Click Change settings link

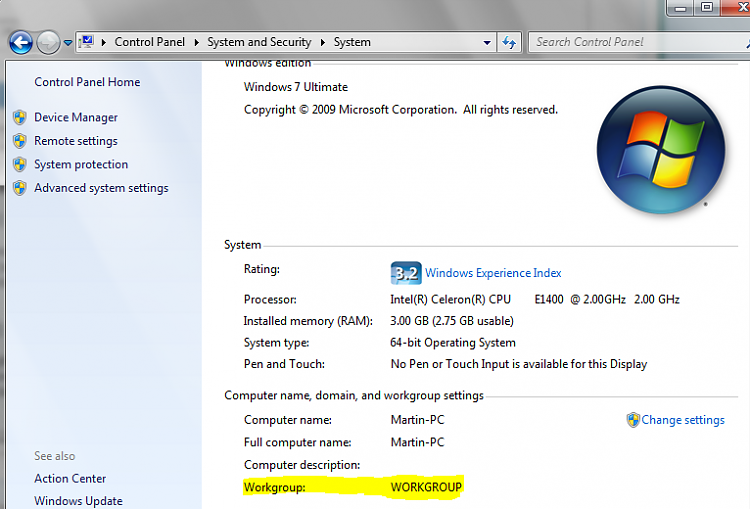pyautogui.click(x=683, y=420)
